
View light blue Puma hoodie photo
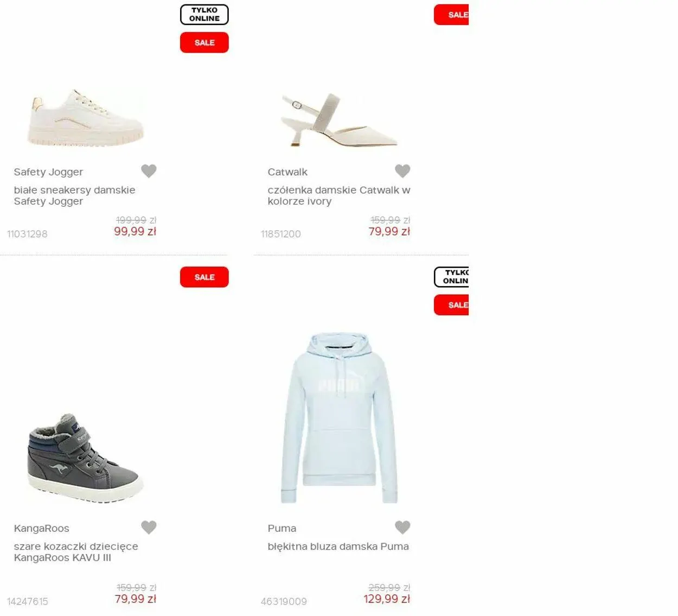[340, 418]
